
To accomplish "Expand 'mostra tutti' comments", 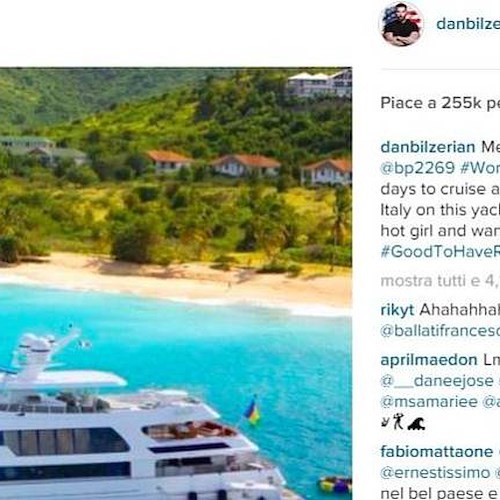I will tap(440, 281).
